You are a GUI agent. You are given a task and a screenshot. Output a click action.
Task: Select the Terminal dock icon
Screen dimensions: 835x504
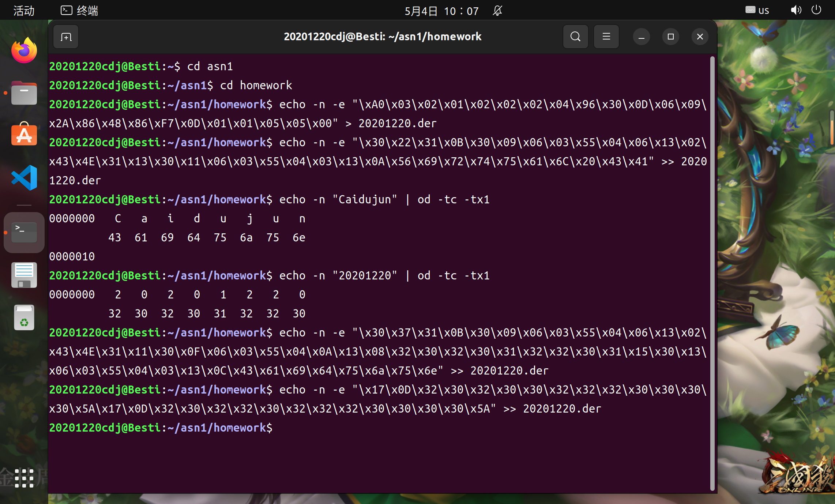24,233
